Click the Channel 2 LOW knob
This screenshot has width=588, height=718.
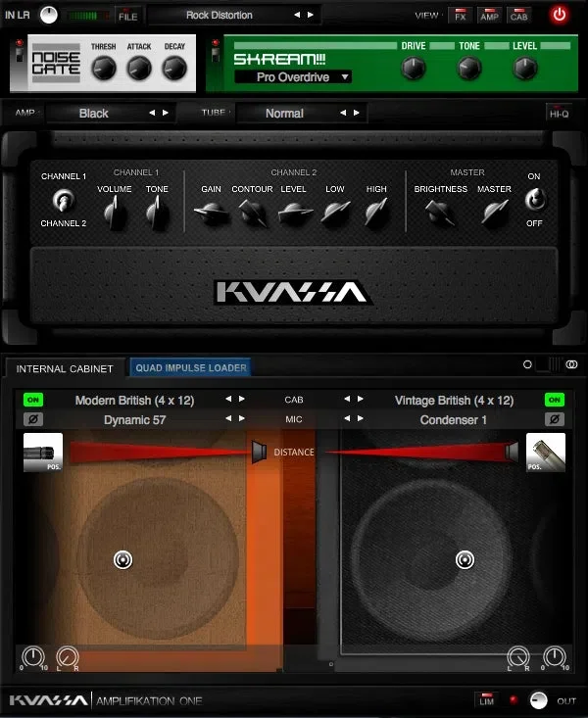tap(335, 213)
